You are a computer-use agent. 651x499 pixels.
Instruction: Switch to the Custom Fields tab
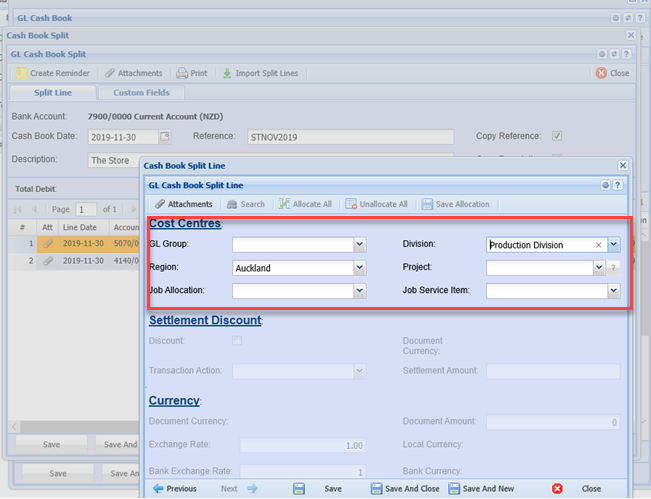click(x=141, y=93)
